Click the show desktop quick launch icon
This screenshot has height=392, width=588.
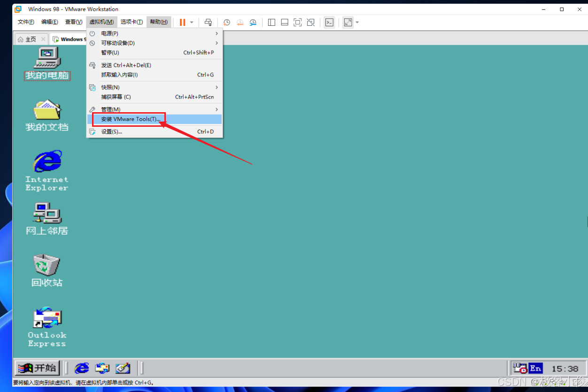point(123,368)
